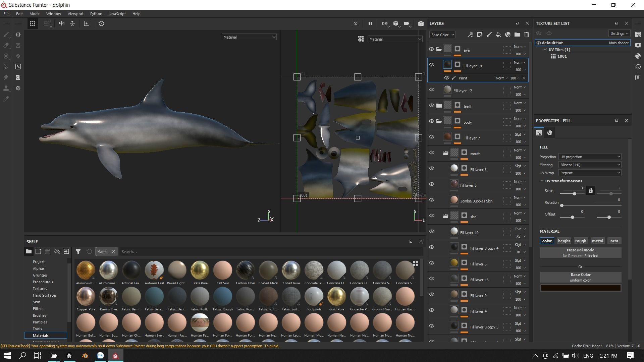Viewport: 644px width, 362px height.
Task: Hide the eye layer group
Action: (432, 49)
